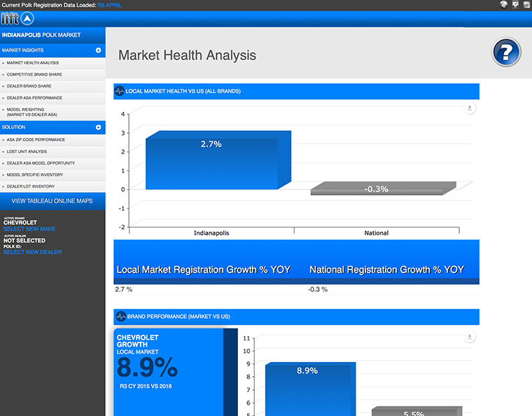Click the National -0.3% gray bar
Viewport: 532px width, 416px height.
point(383,188)
